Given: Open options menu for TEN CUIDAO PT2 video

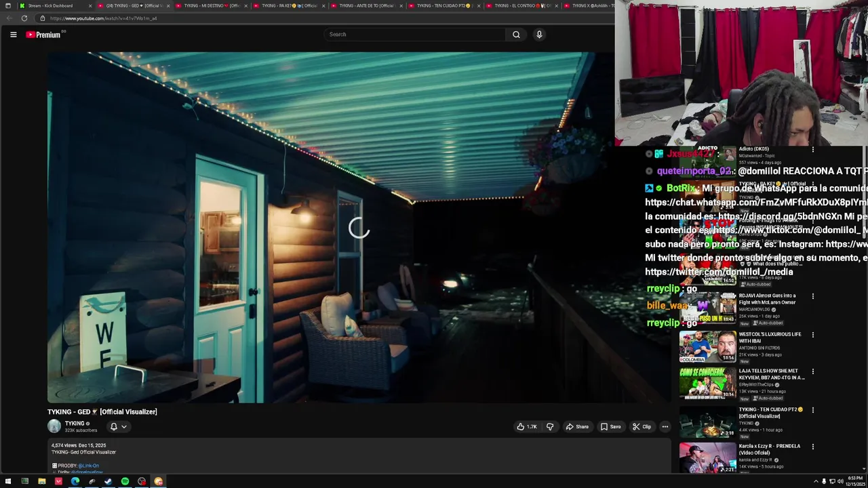Looking at the screenshot, I should click(x=812, y=410).
